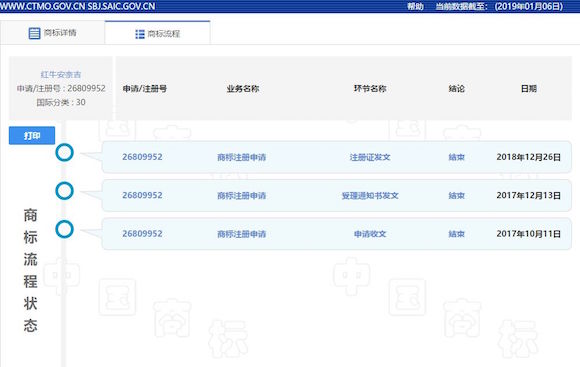Screen dimensions: 580x367
Task: Click the 申请/注册号：26809952 info text
Action: [x=61, y=88]
